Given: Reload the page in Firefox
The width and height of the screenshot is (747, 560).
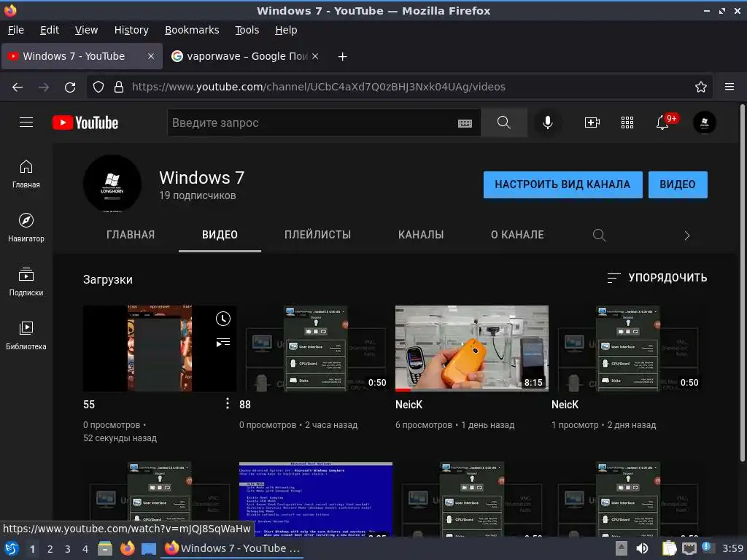Looking at the screenshot, I should [70, 87].
